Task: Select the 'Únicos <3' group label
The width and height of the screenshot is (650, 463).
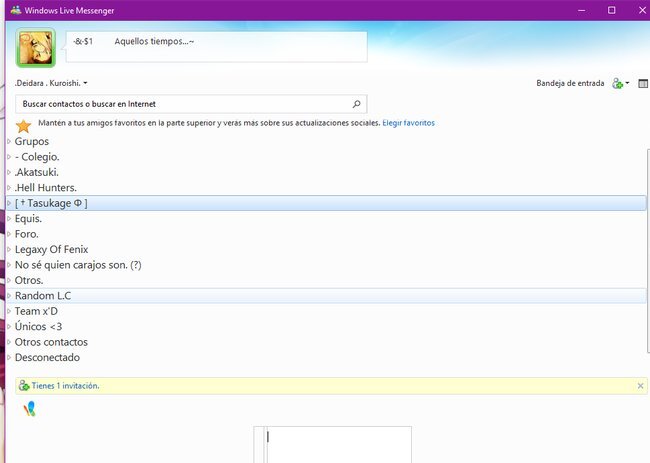Action: coord(38,327)
